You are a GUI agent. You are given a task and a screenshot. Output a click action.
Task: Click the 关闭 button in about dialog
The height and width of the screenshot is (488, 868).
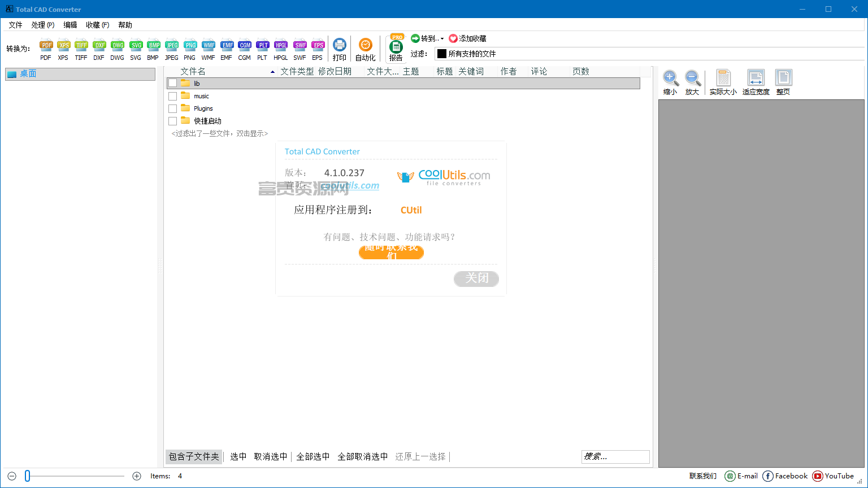pyautogui.click(x=476, y=278)
